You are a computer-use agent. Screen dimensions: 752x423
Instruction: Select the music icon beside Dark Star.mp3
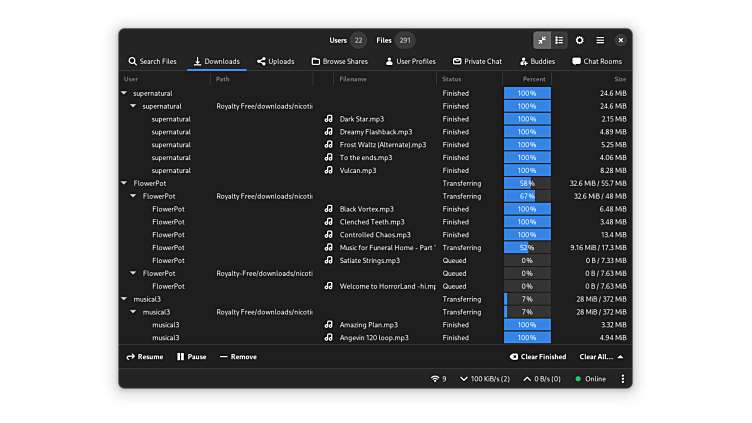pos(328,119)
